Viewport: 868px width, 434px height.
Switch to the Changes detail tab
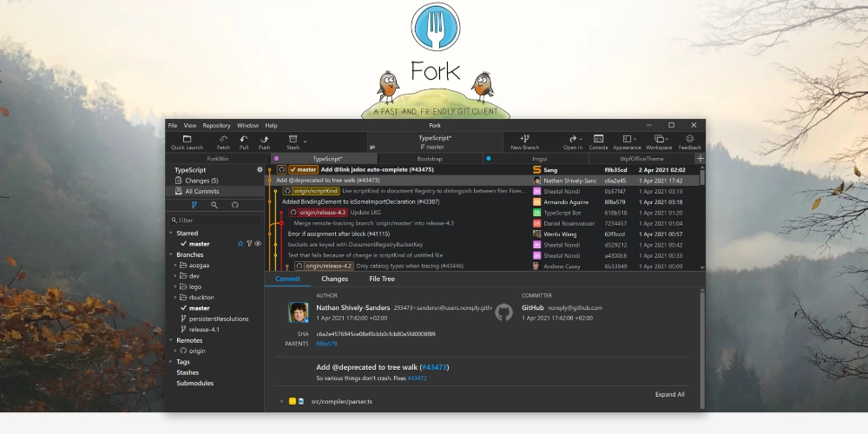pos(334,279)
